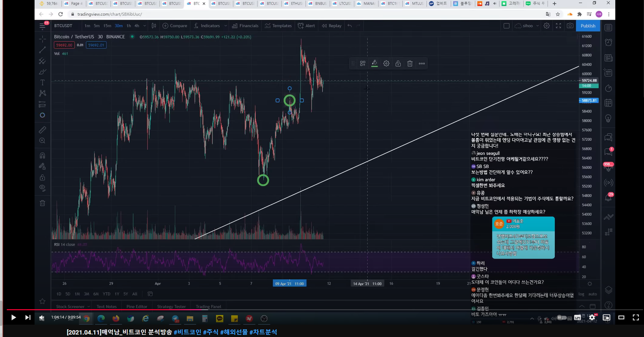Open favorites star in left toolbar
644x337 pixels.
point(42,301)
